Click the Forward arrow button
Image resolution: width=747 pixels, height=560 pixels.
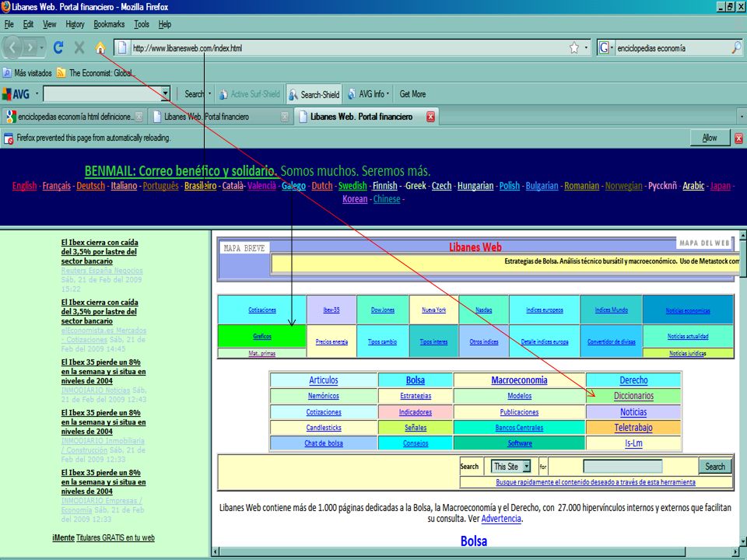30,47
